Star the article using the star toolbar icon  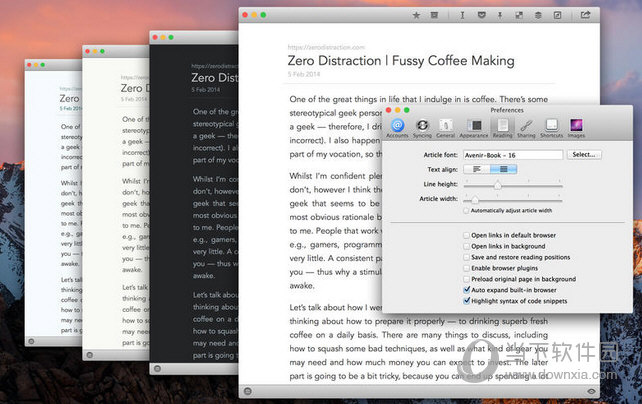[x=416, y=15]
